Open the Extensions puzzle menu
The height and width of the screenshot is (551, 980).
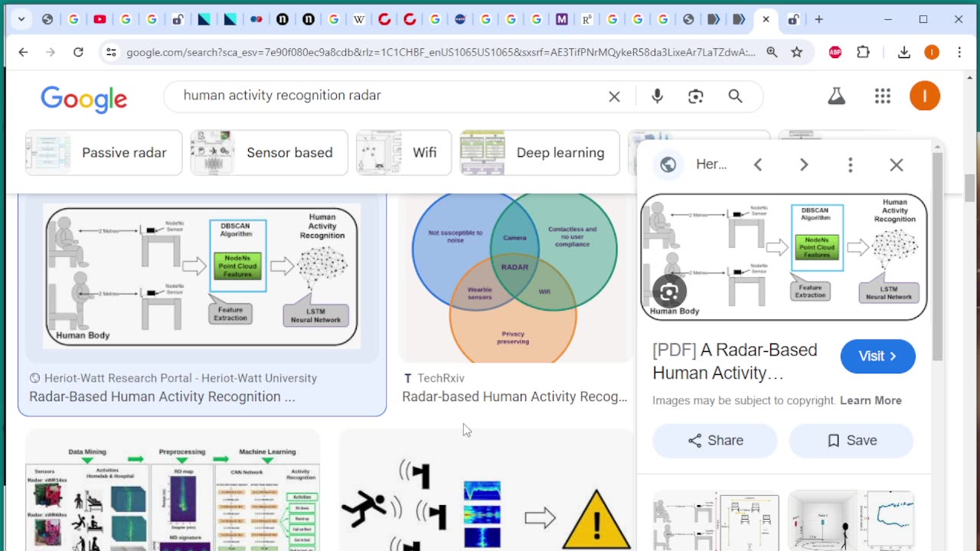click(x=863, y=52)
